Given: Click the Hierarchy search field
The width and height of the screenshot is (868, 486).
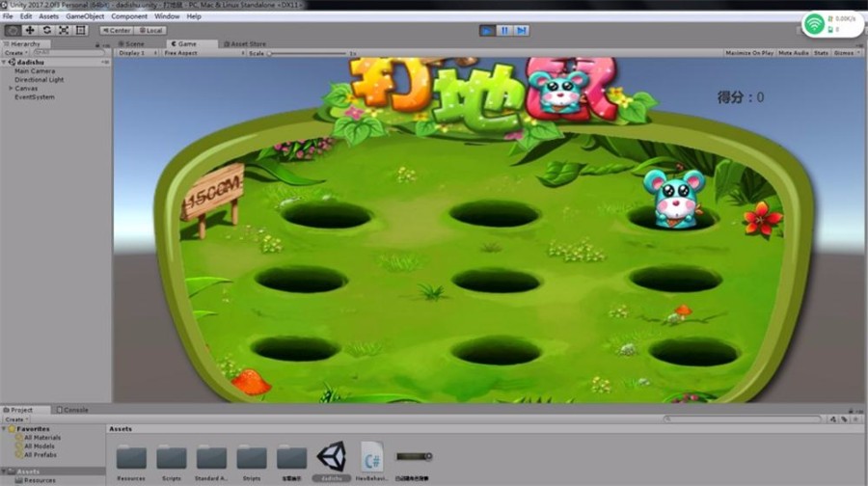Looking at the screenshot, I should click(x=69, y=53).
